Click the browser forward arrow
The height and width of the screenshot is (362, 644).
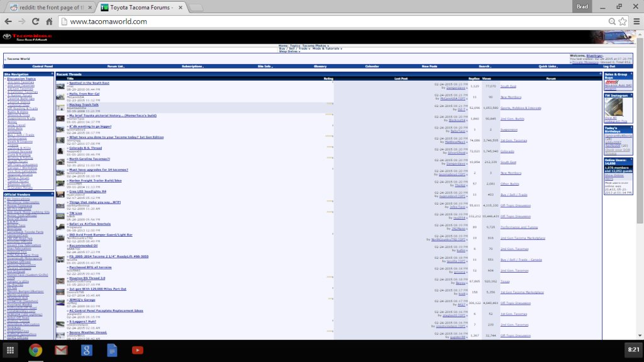22,21
